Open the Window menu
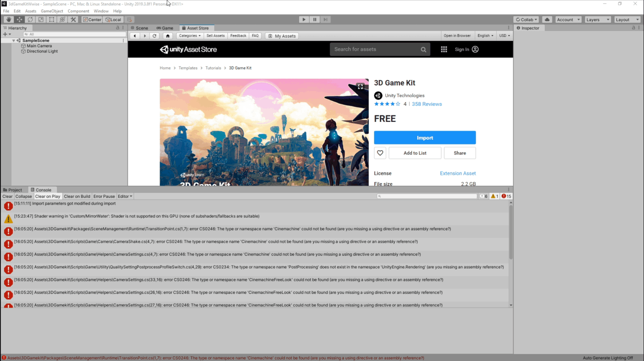Viewport: 644px width, 361px height. tap(101, 11)
